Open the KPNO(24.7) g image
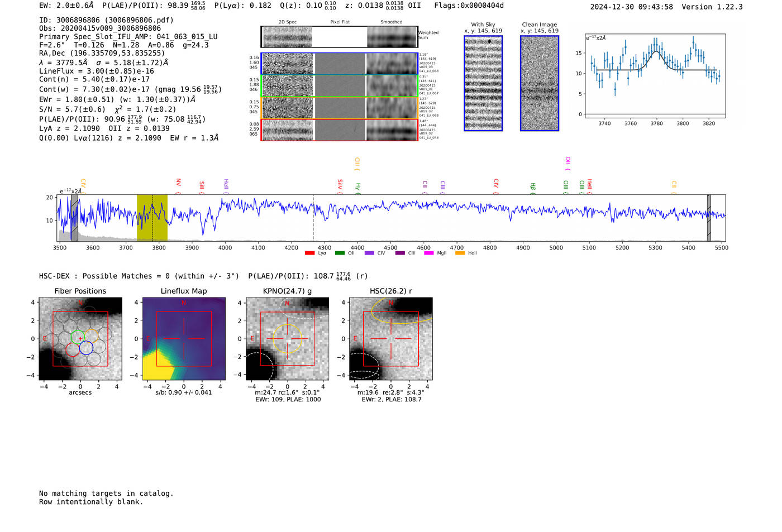The width and height of the screenshot is (782, 532). tap(287, 339)
